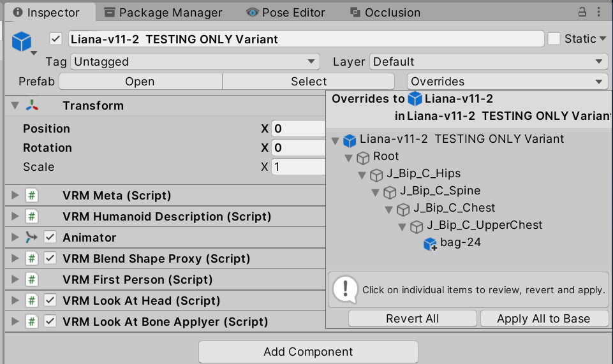Screen dimensions: 613x364
Task: Expand the VRM Blend Shape Proxy foldout
Action: (x=15, y=259)
